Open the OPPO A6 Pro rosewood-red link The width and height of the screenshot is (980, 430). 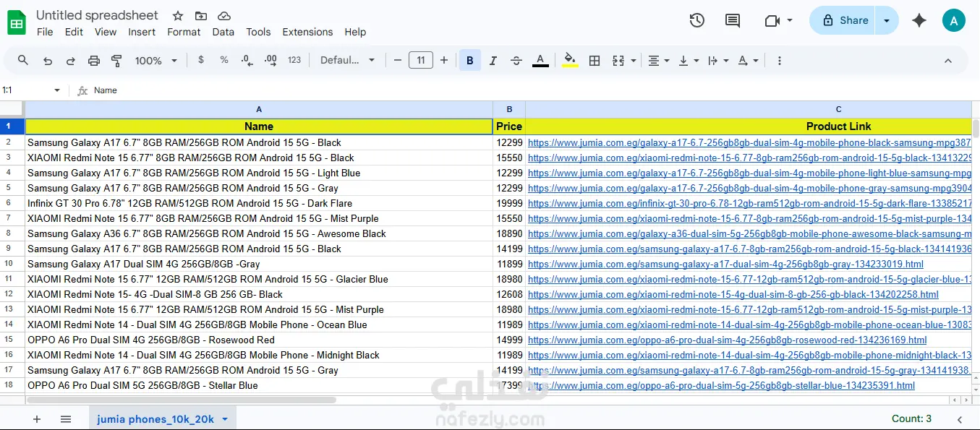click(727, 340)
